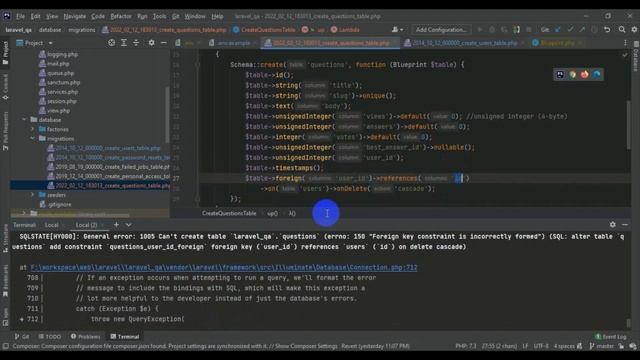The width and height of the screenshot is (640, 360).
Task: Open the Problems tool window
Action: (85, 337)
